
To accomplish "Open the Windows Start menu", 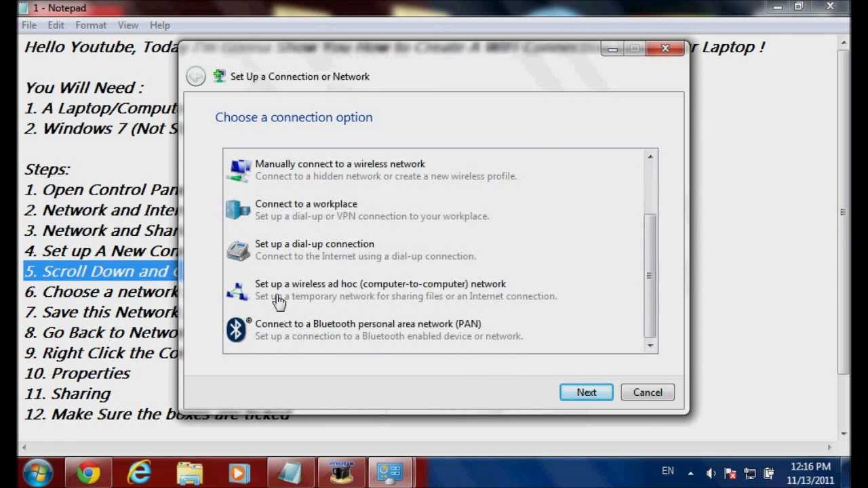I will coord(39,472).
